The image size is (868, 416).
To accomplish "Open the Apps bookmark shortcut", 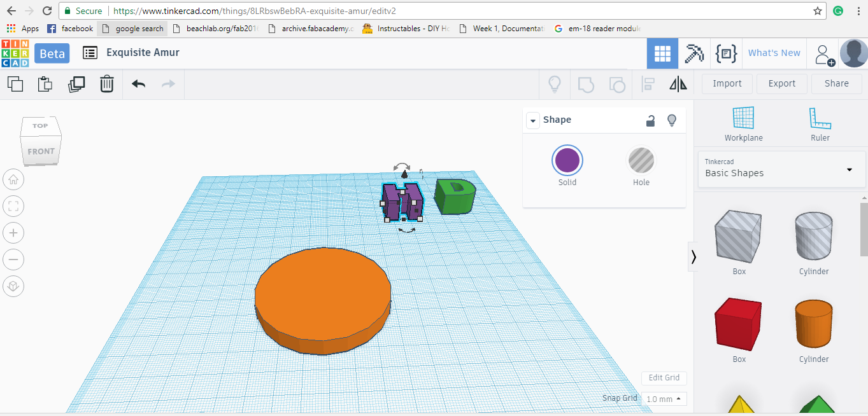I will pyautogui.click(x=23, y=29).
